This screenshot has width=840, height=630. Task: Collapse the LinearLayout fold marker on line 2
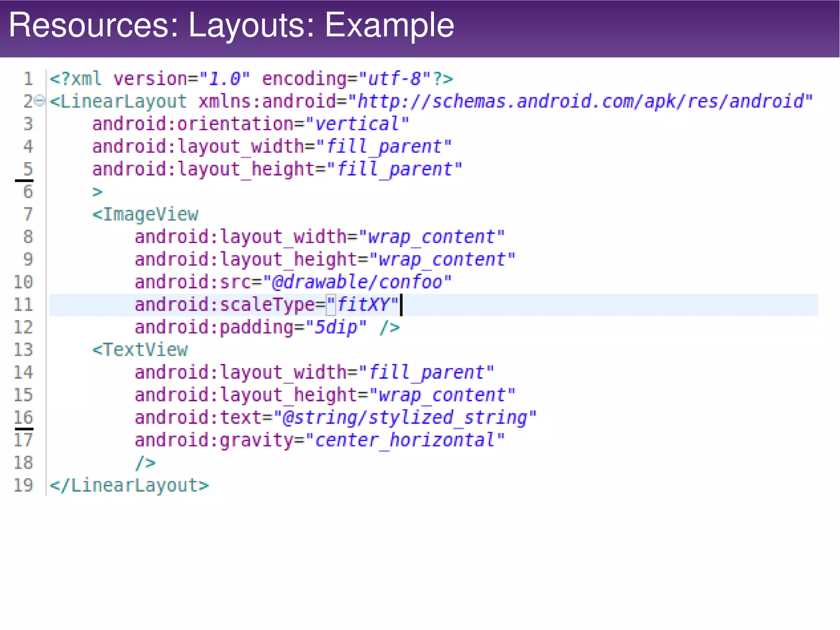coord(39,101)
